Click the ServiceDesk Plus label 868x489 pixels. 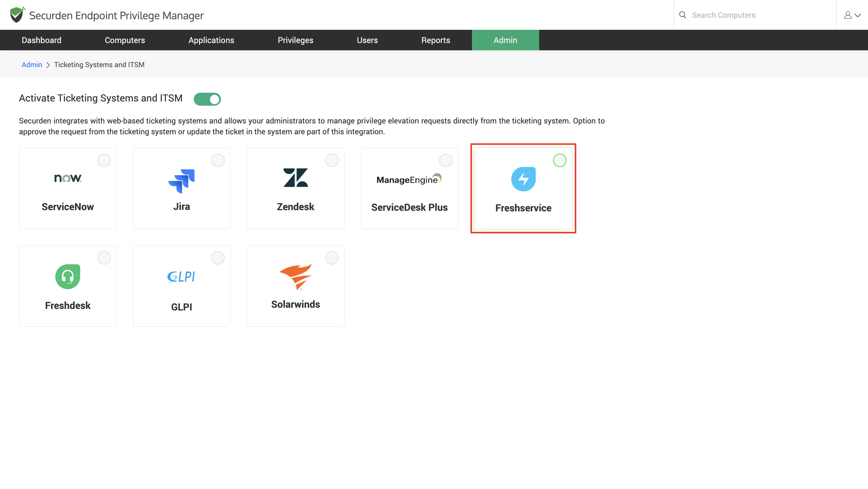(409, 207)
